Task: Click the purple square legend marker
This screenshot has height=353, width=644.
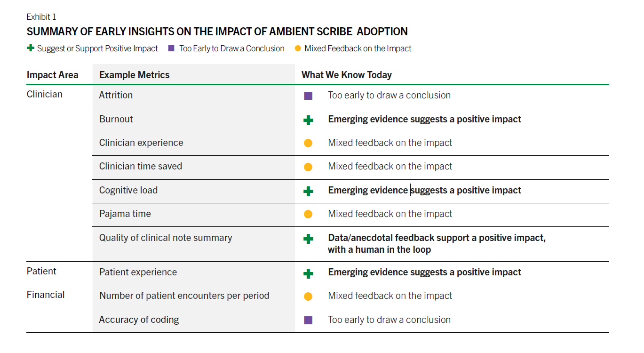Action: (x=171, y=48)
